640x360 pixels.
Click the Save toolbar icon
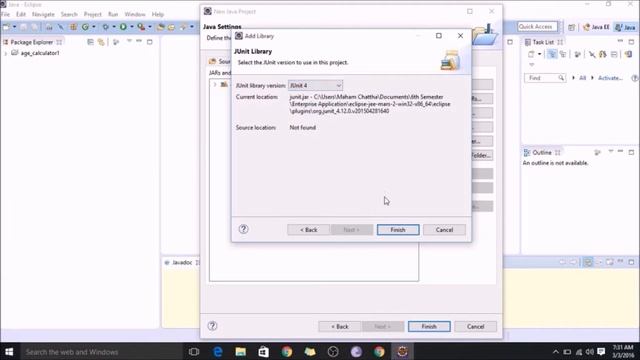[x=23, y=27]
